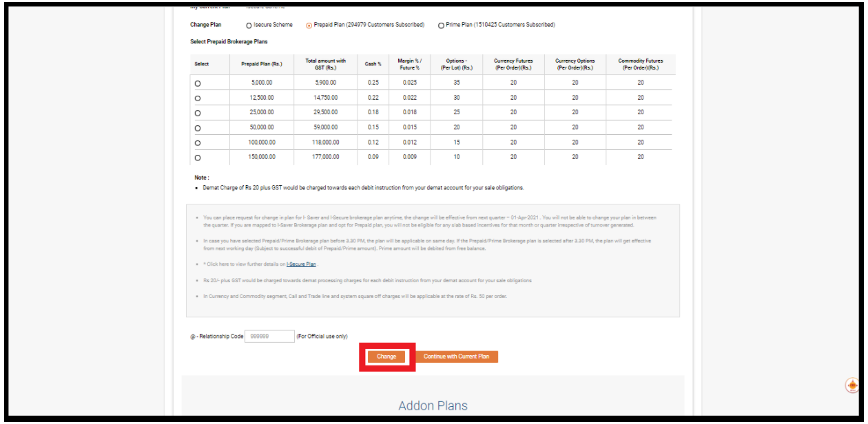The height and width of the screenshot is (424, 868).
Task: Click the Addon Plans heading
Action: click(x=433, y=405)
